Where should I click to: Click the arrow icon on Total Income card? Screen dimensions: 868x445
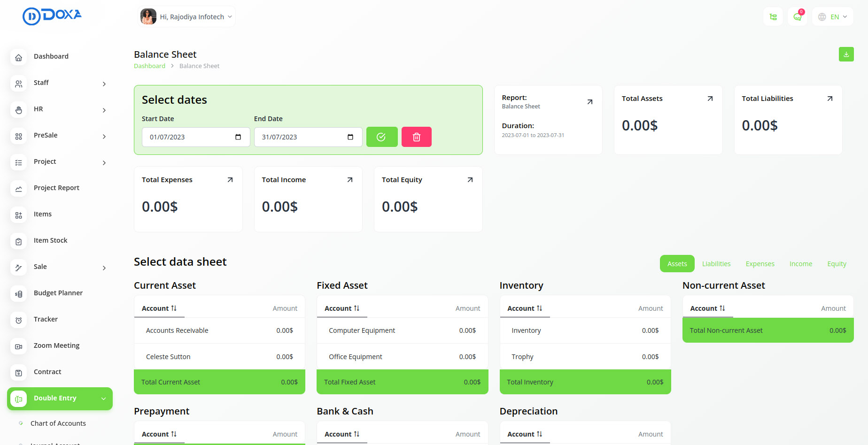(x=349, y=180)
